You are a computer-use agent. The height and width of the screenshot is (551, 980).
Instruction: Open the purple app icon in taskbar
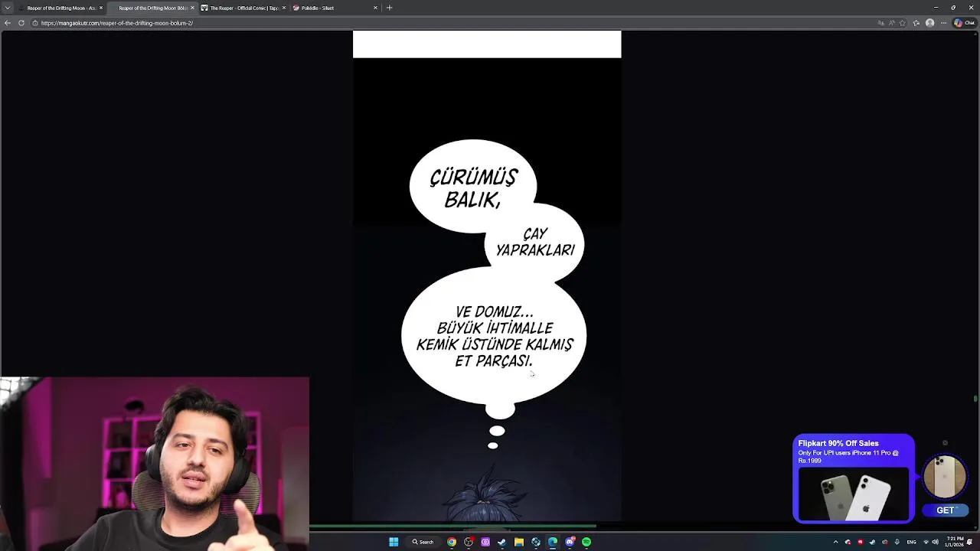pos(485,542)
